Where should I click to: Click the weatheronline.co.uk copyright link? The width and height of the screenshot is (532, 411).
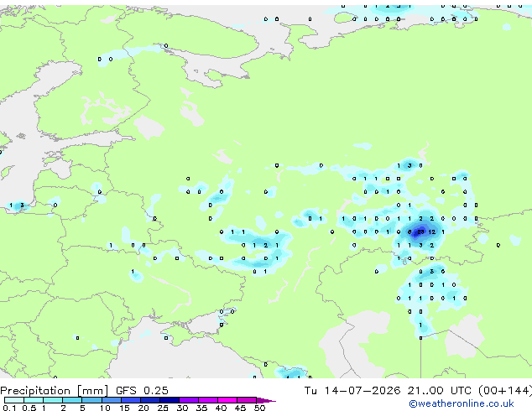[462, 403]
